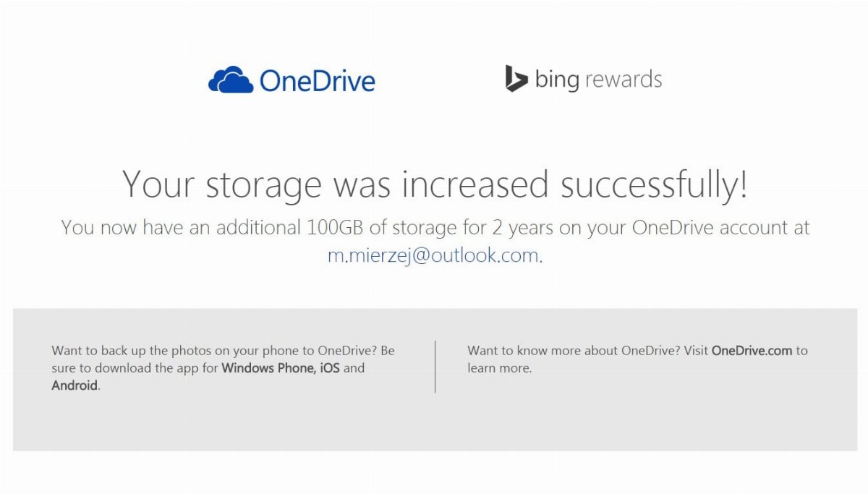Viewport: 868px width, 494px height.
Task: Open the Android app download link
Action: [x=75, y=386]
